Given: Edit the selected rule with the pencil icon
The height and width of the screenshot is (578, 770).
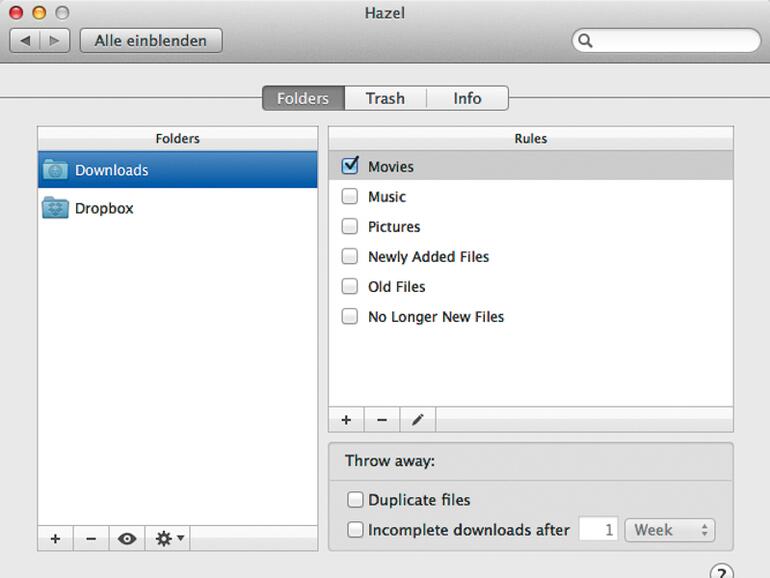Looking at the screenshot, I should click(417, 420).
